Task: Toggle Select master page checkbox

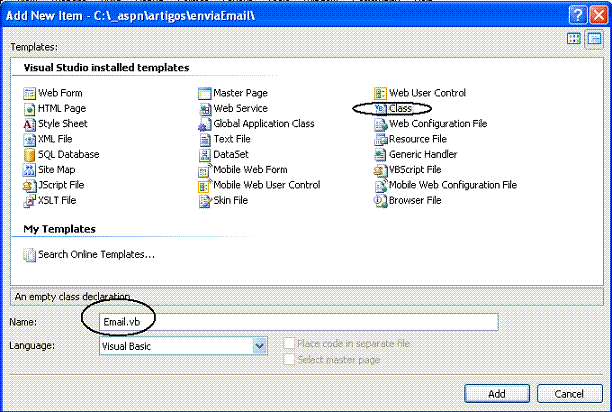Action: tap(289, 359)
